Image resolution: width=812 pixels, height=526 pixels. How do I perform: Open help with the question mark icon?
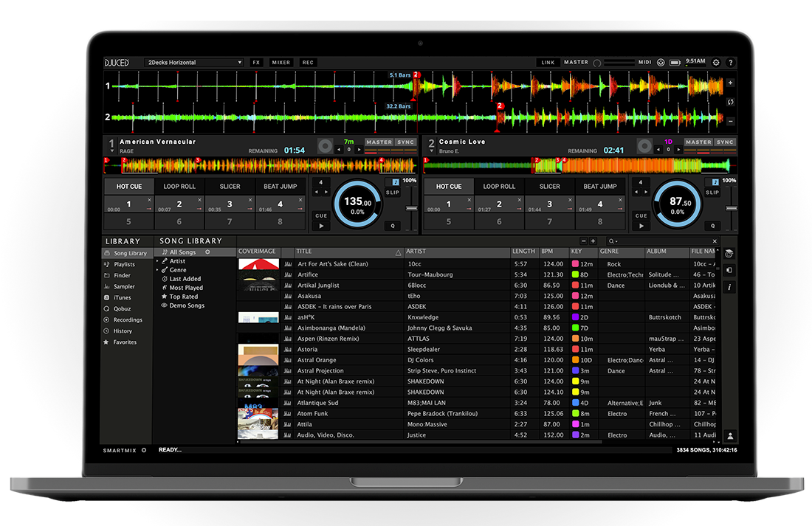click(x=731, y=62)
